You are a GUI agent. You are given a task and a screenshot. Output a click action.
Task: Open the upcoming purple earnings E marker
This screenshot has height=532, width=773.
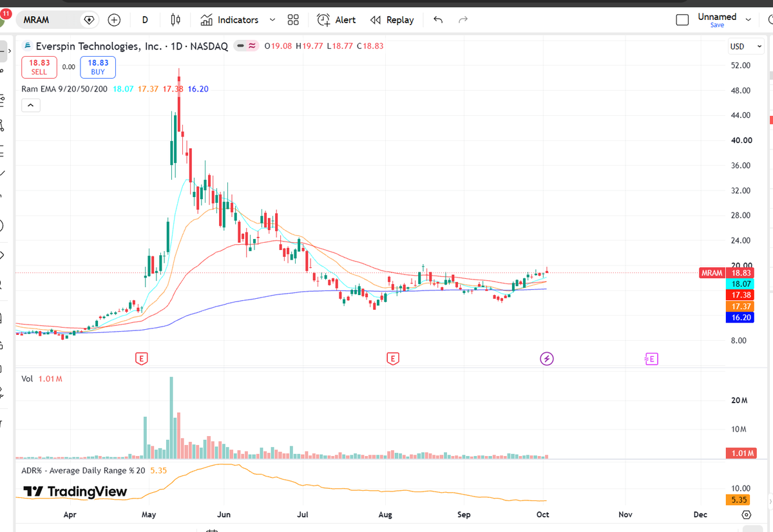click(x=651, y=359)
